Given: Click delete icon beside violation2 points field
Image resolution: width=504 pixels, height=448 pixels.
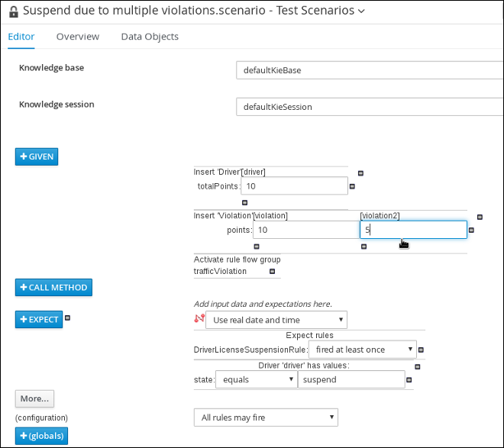Looking at the screenshot, I should pyautogui.click(x=471, y=230).
